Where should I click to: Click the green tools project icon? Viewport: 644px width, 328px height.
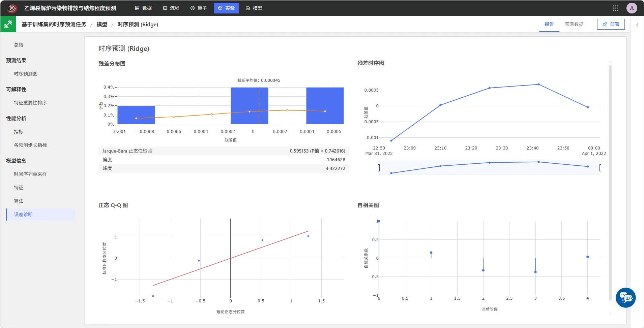(x=8, y=24)
